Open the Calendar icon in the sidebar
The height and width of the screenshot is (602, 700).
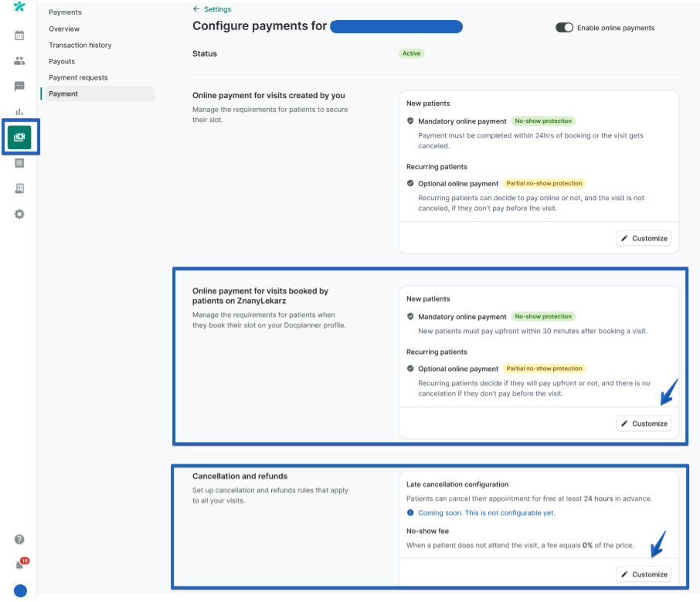pos(19,36)
